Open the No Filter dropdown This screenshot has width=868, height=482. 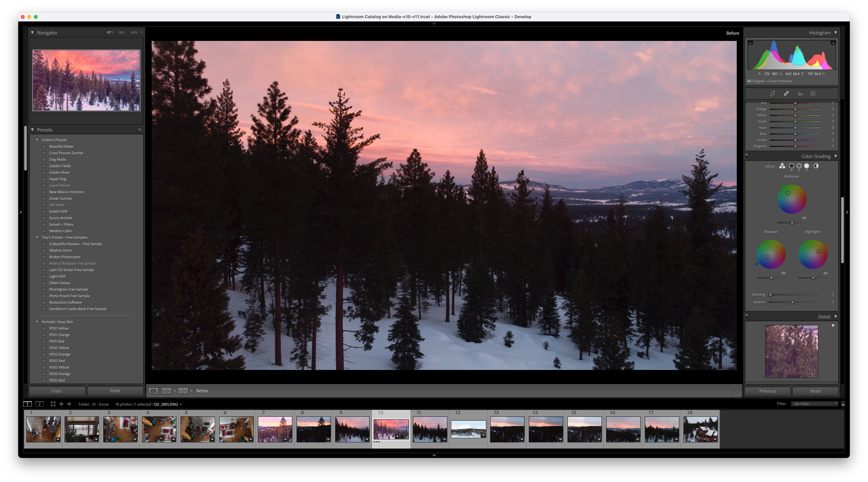(x=814, y=404)
